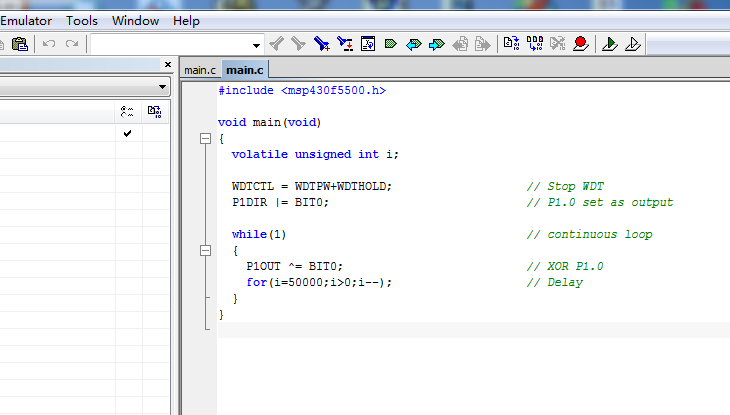Click the Go To line icon
This screenshot has width=730, height=415.
(368, 44)
